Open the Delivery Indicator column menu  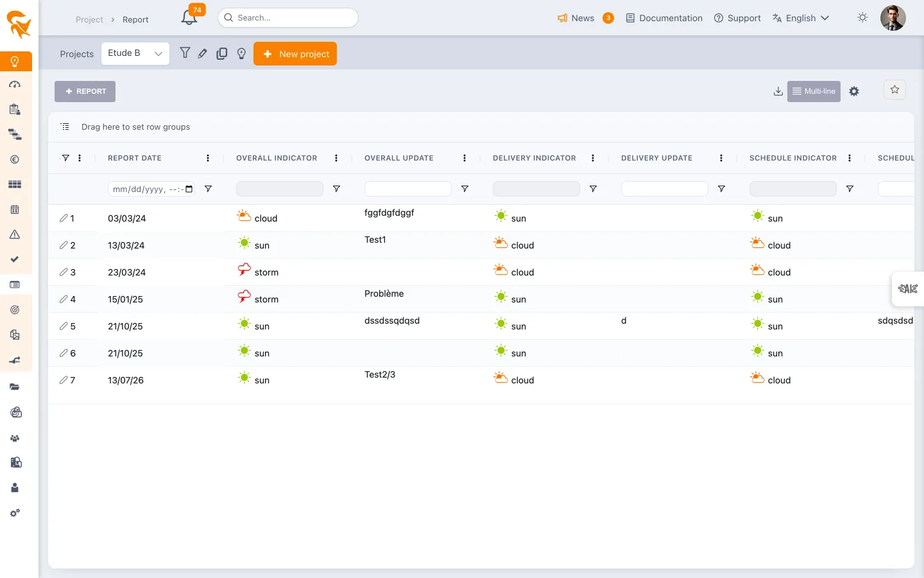[593, 158]
